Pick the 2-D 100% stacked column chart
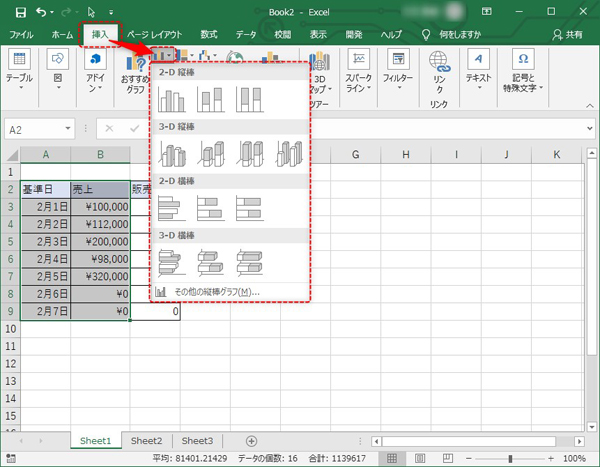 tap(249, 99)
